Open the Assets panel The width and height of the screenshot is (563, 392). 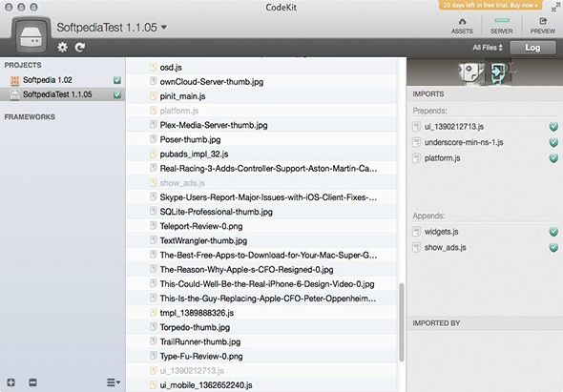(x=462, y=26)
